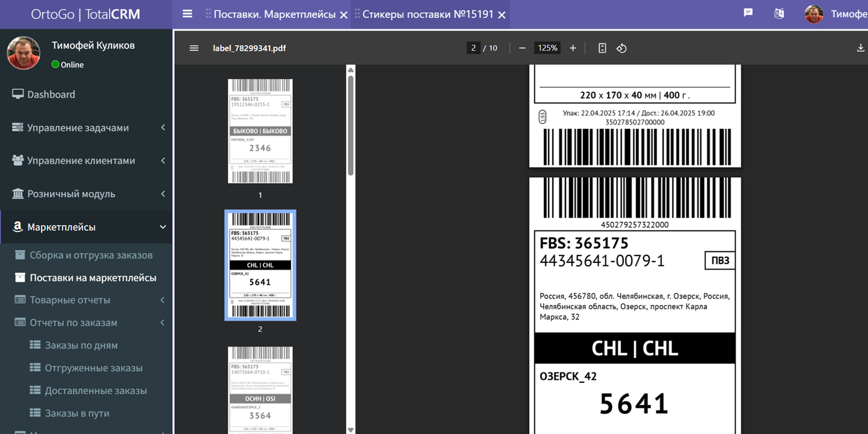The width and height of the screenshot is (868, 434).
Task: Rotate the PDF counterclockwise
Action: [x=621, y=48]
